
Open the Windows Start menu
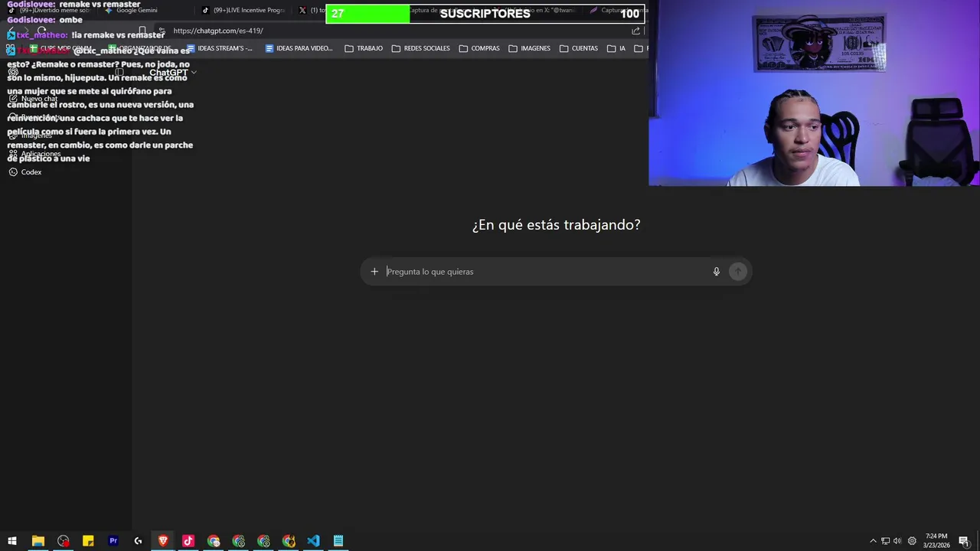click(12, 541)
